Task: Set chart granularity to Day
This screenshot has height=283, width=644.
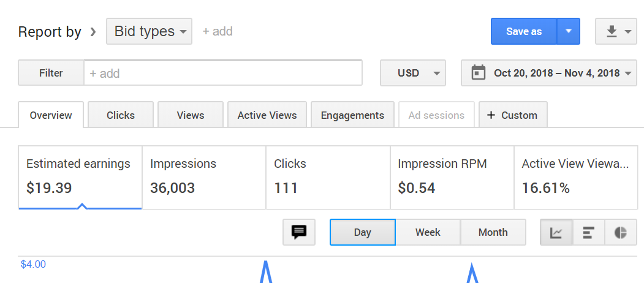Action: pos(363,232)
